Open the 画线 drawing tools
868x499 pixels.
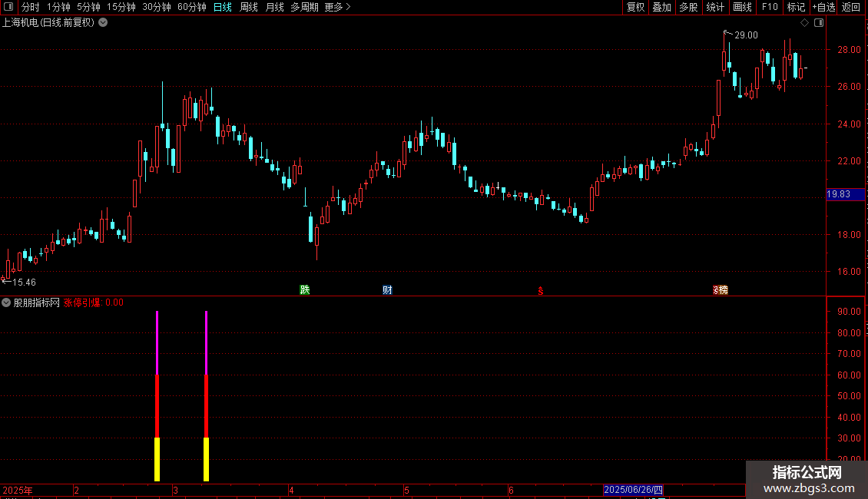pyautogui.click(x=742, y=7)
